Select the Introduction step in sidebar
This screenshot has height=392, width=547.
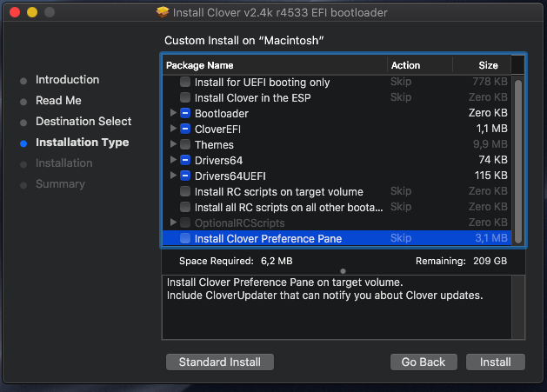(x=67, y=79)
